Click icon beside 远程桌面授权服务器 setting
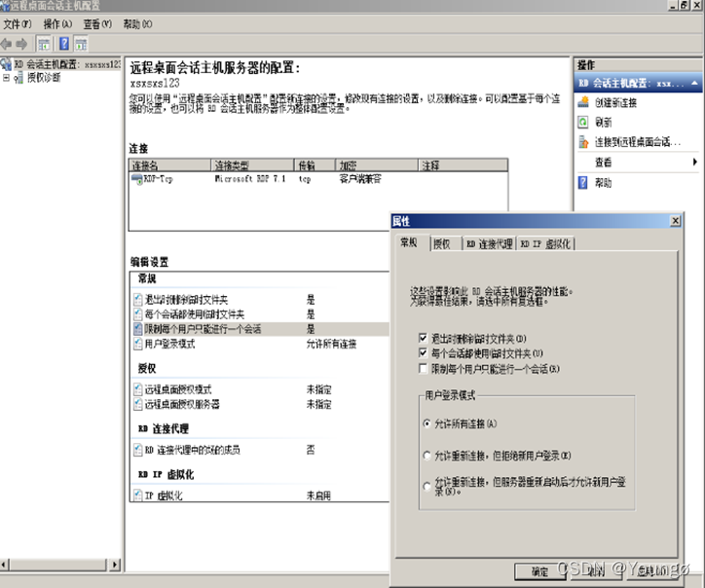 [x=138, y=404]
